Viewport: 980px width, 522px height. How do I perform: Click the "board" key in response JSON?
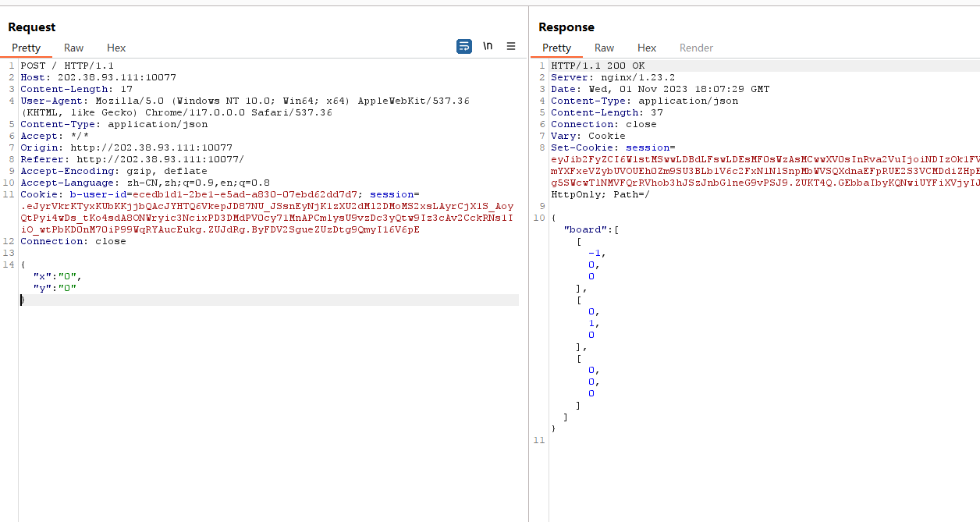[x=584, y=229]
